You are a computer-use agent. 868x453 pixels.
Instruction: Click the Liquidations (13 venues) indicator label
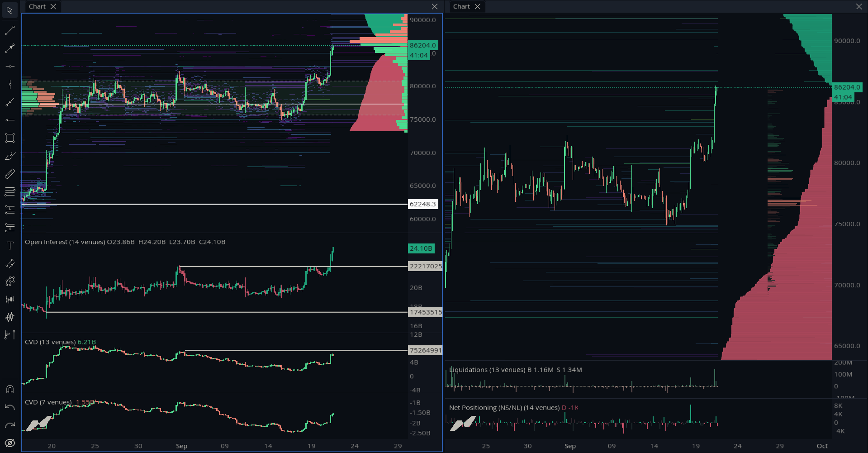[x=487, y=370]
